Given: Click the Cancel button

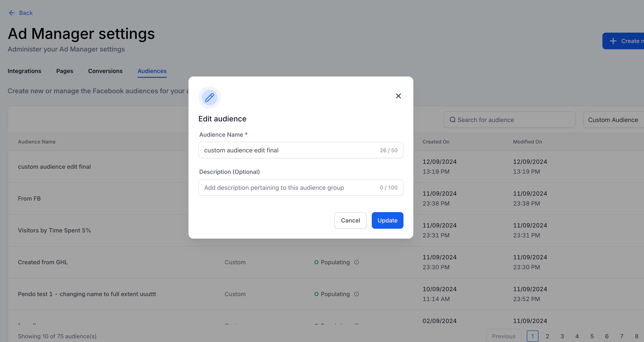Looking at the screenshot, I should pos(350,220).
